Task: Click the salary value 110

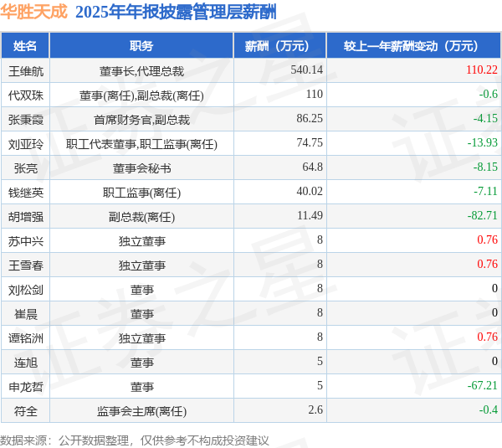Action: coord(314,95)
